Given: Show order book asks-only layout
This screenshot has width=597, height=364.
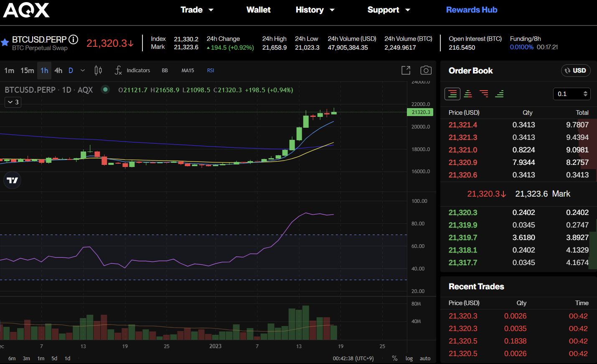Looking at the screenshot, I should coord(484,94).
